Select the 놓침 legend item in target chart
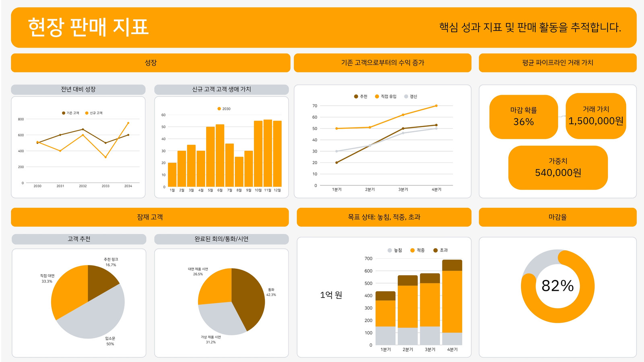The width and height of the screenshot is (644, 362). pos(395,250)
